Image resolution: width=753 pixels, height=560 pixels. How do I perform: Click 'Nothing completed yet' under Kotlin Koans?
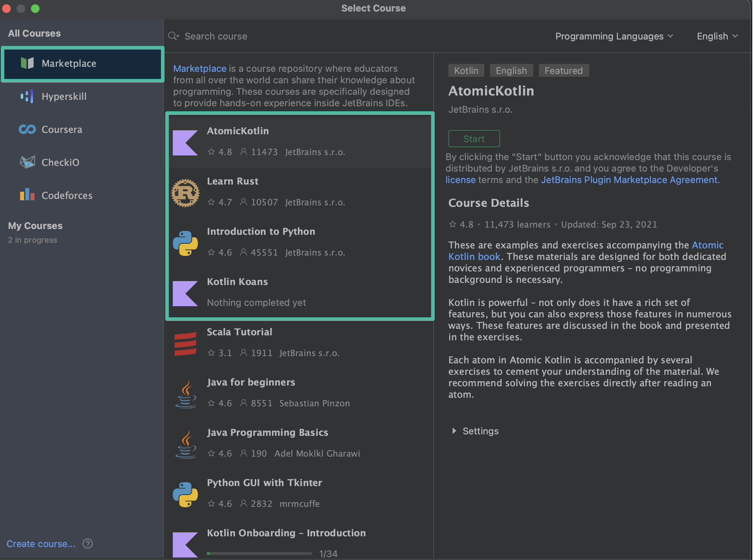257,303
